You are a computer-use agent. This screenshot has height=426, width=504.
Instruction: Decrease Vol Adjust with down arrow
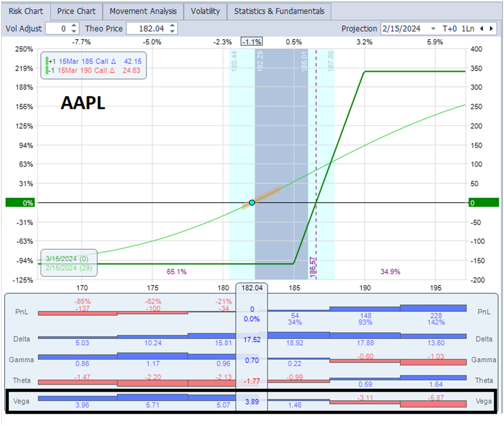[x=75, y=31]
